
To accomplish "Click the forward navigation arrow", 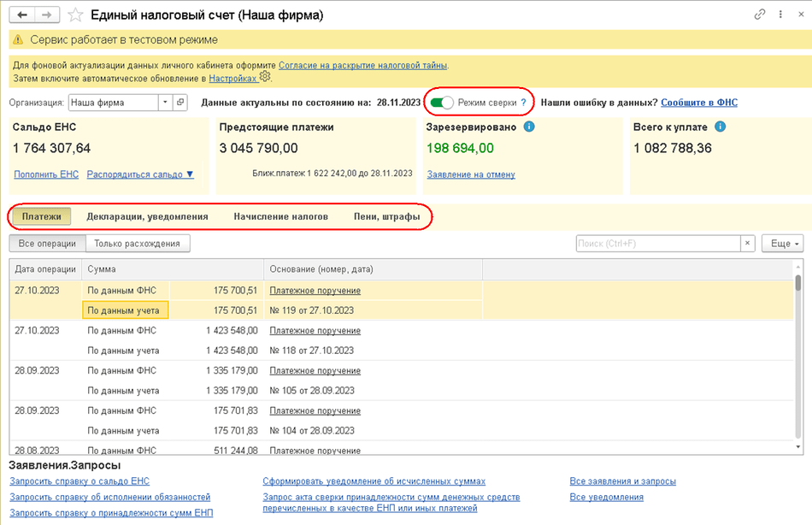I will (47, 15).
